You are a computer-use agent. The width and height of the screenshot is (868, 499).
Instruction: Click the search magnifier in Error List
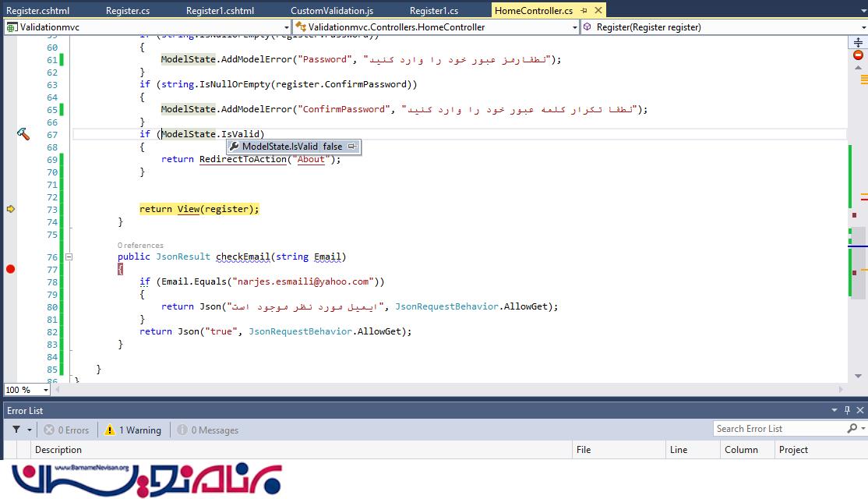(x=852, y=429)
